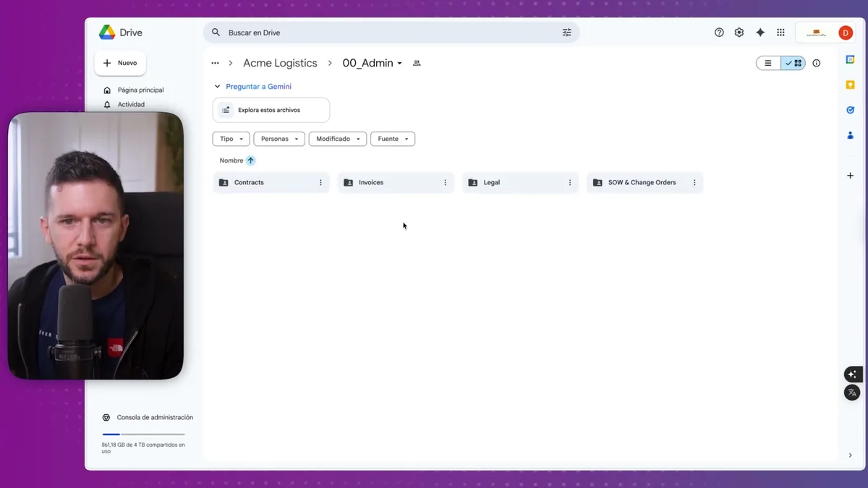Open help with the question mark icon
868x488 pixels.
pos(718,32)
